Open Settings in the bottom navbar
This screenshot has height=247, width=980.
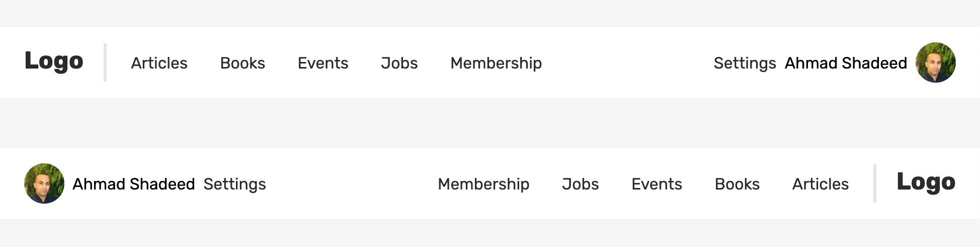[x=234, y=184]
